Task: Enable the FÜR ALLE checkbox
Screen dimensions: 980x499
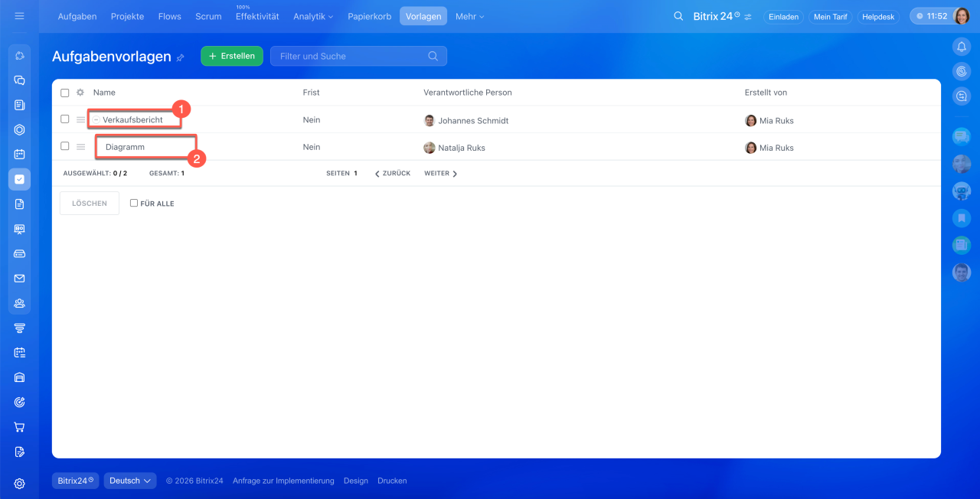Action: 134,203
